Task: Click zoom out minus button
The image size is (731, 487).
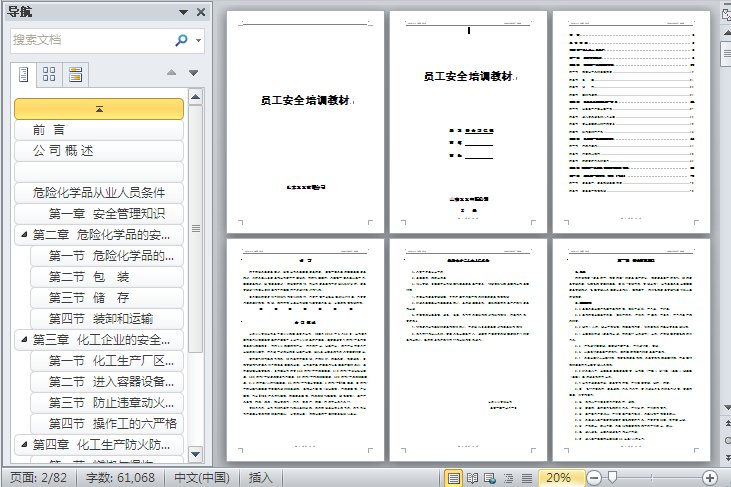Action: coord(594,478)
